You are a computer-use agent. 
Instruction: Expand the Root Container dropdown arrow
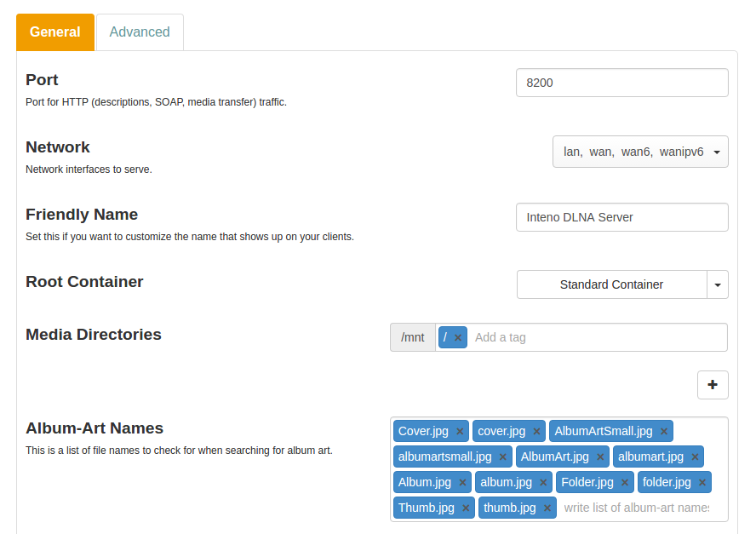(x=718, y=284)
